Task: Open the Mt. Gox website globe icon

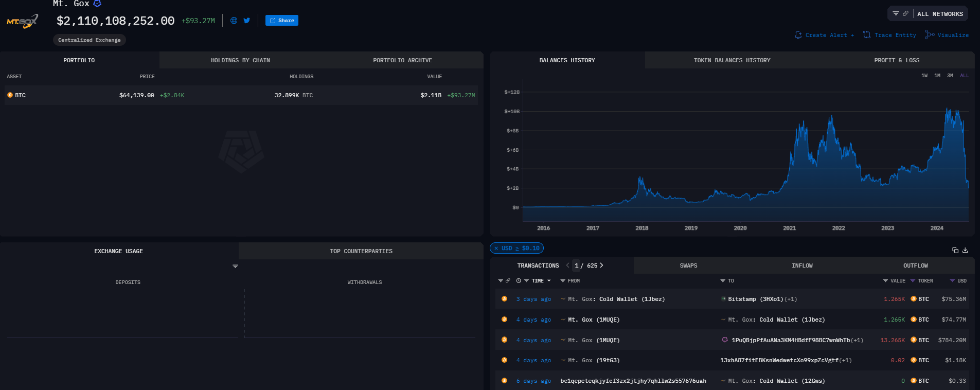Action: (x=234, y=21)
